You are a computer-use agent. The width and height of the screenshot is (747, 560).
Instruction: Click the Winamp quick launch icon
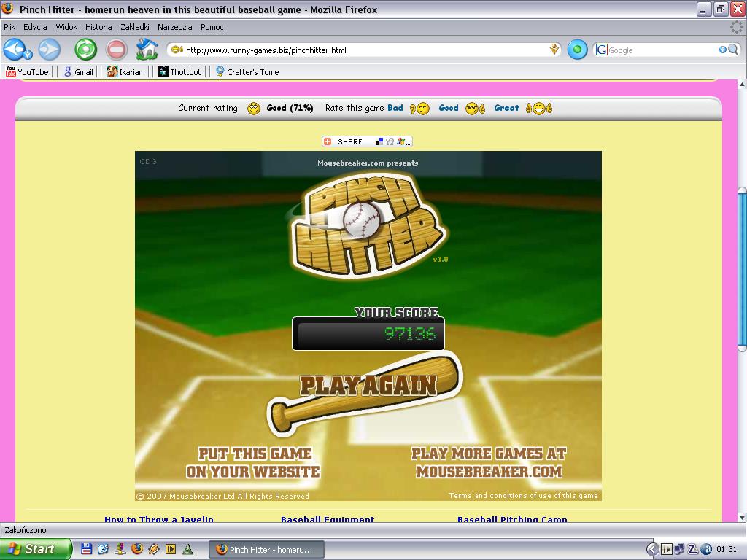154,549
